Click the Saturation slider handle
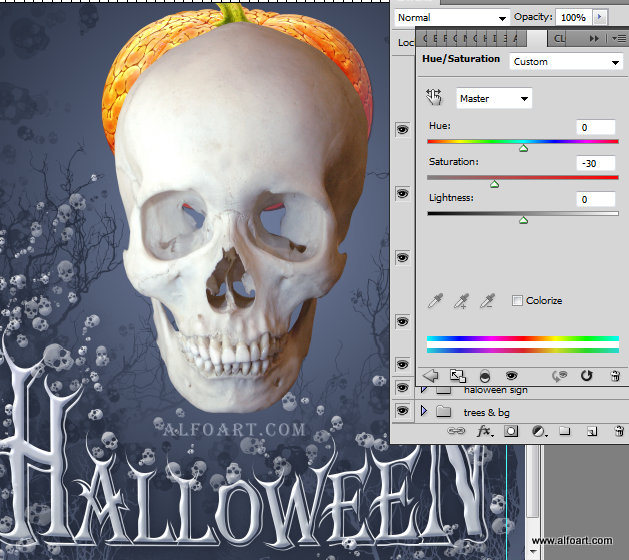Viewport: 629px width, 560px height. pyautogui.click(x=494, y=184)
